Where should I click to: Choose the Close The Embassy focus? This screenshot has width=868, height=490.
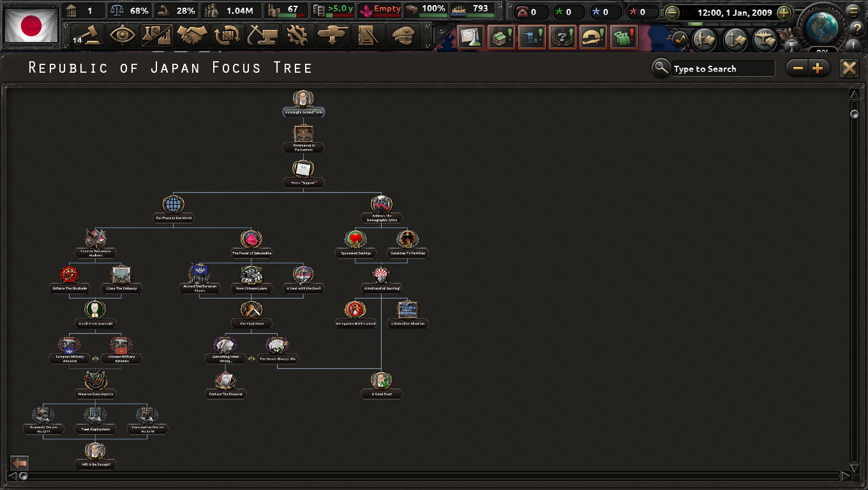coord(121,279)
